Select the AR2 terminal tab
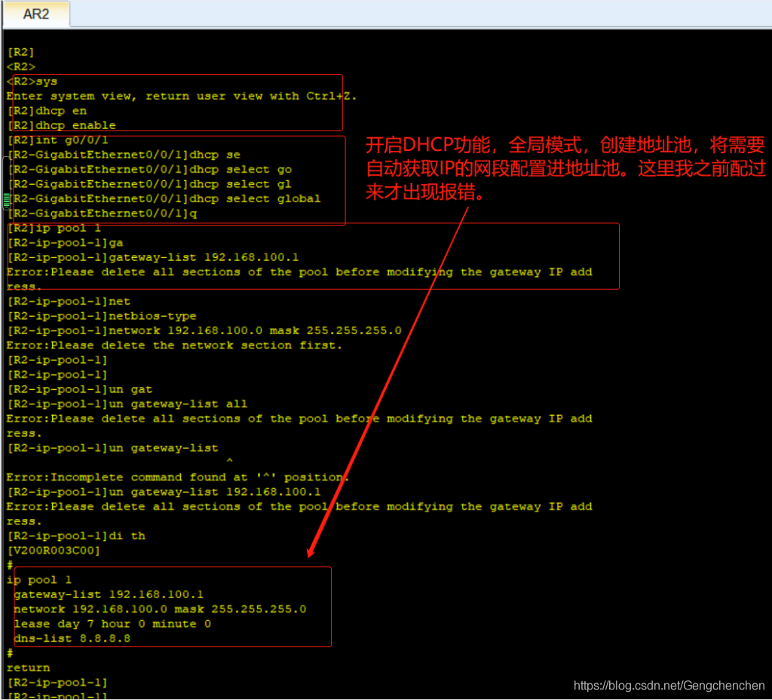This screenshot has width=772, height=700. tap(36, 14)
